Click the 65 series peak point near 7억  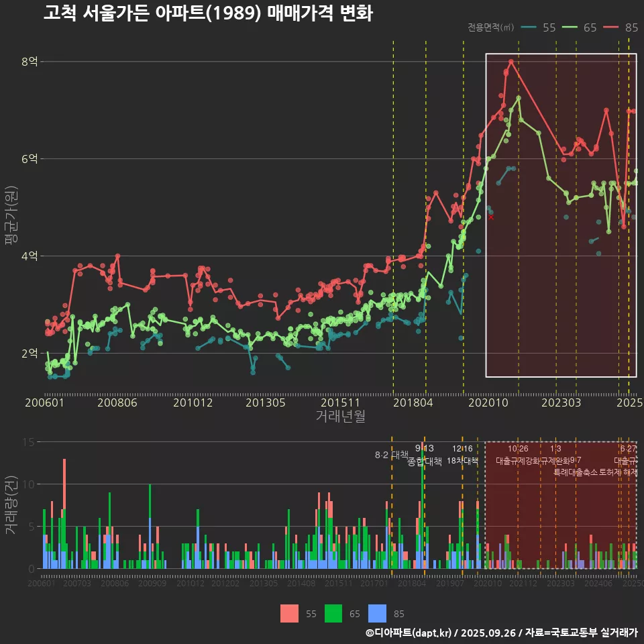click(519, 98)
